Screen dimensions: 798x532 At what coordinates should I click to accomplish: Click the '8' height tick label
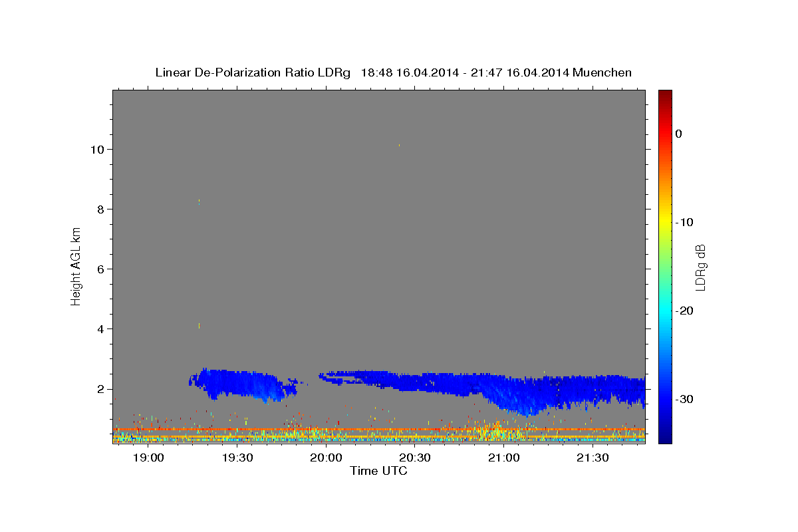pos(100,209)
